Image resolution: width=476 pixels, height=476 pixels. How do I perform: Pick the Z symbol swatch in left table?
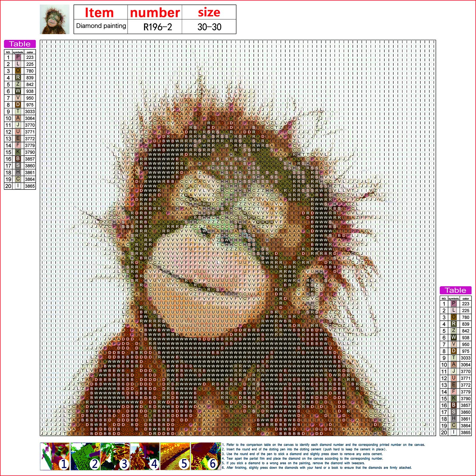click(x=18, y=84)
